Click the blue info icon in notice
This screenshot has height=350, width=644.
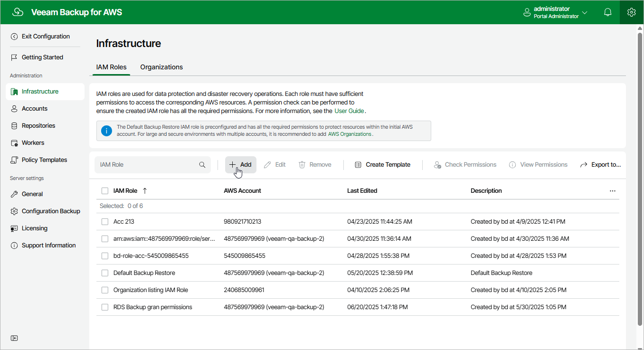click(x=107, y=131)
